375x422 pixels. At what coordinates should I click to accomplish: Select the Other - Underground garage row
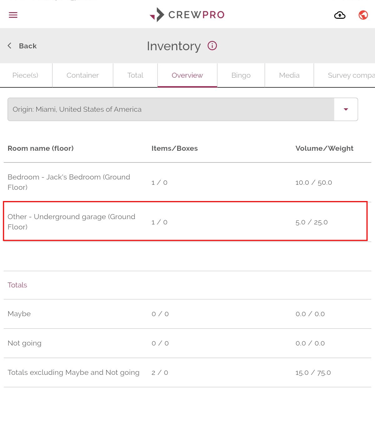click(x=185, y=221)
